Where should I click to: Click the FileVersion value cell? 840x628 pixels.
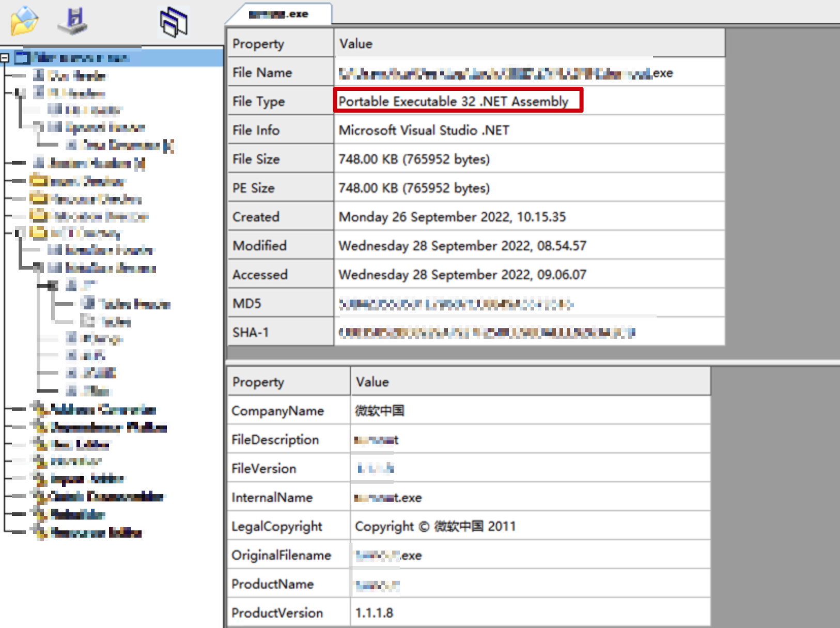coord(531,468)
